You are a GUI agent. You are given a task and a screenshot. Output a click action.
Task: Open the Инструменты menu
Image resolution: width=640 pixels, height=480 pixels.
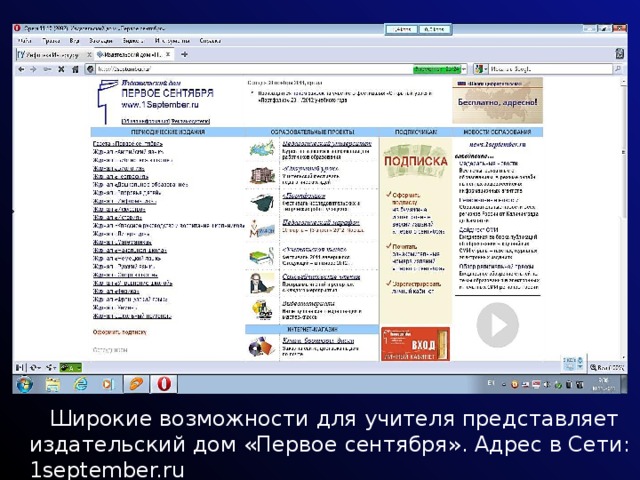tap(172, 41)
